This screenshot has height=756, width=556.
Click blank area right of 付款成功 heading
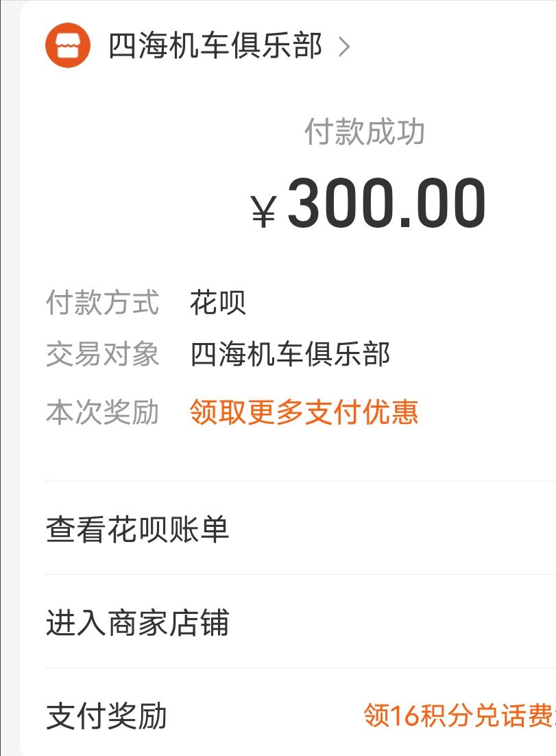(x=494, y=132)
